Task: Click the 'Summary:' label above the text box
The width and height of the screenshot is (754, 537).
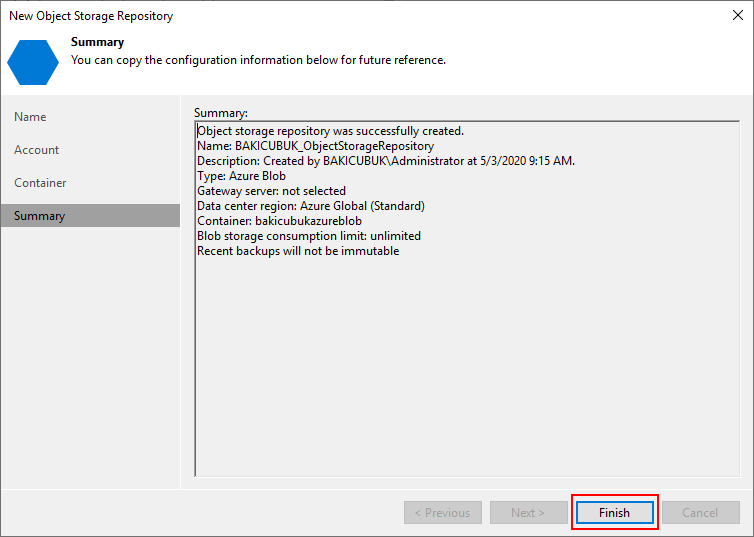Action: coord(221,113)
